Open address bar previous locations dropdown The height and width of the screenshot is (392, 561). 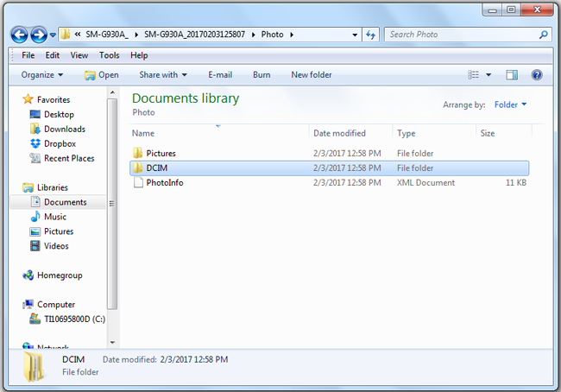tap(355, 35)
